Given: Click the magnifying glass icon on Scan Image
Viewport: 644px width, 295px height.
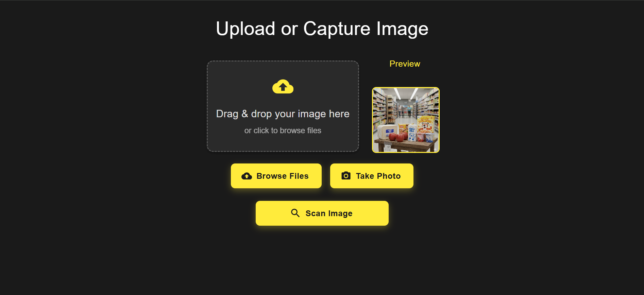Looking at the screenshot, I should point(295,213).
